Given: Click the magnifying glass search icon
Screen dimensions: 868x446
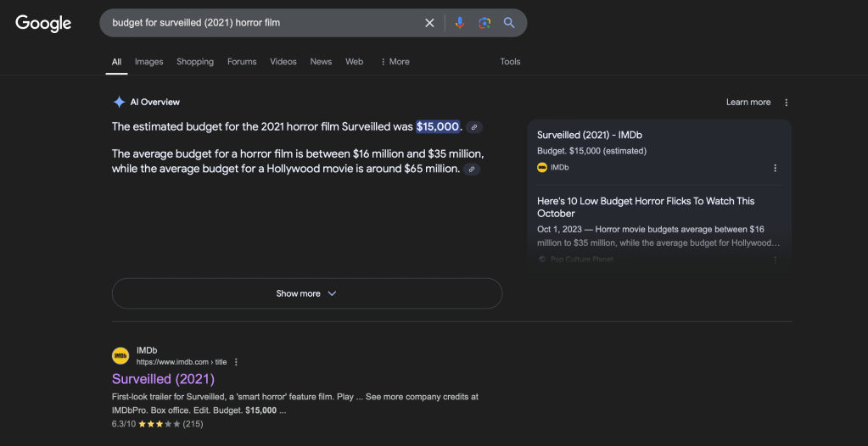Looking at the screenshot, I should 509,23.
